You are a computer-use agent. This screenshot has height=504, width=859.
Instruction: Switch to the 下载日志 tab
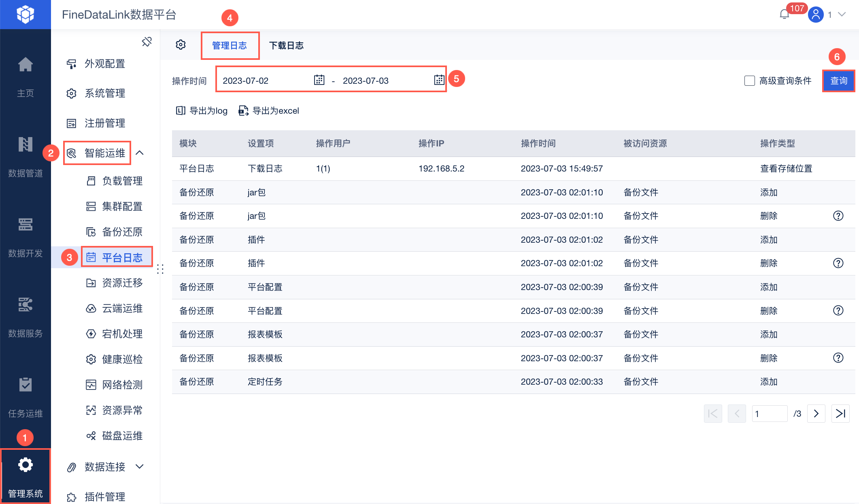tap(286, 45)
